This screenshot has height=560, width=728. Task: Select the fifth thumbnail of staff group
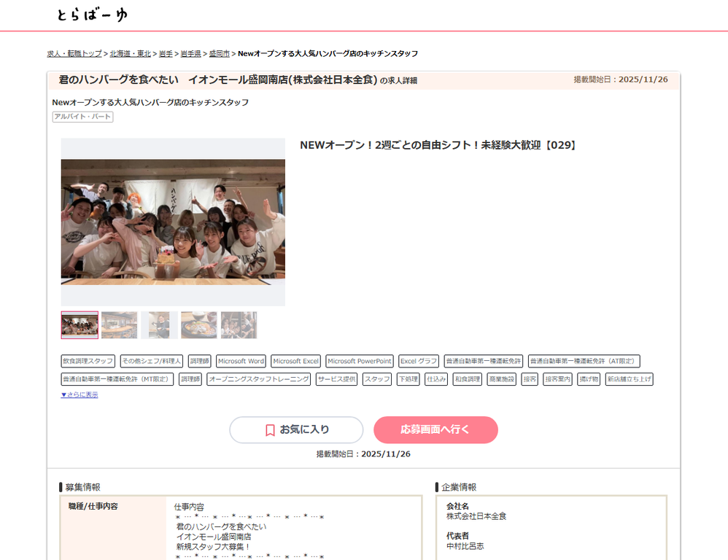239,324
